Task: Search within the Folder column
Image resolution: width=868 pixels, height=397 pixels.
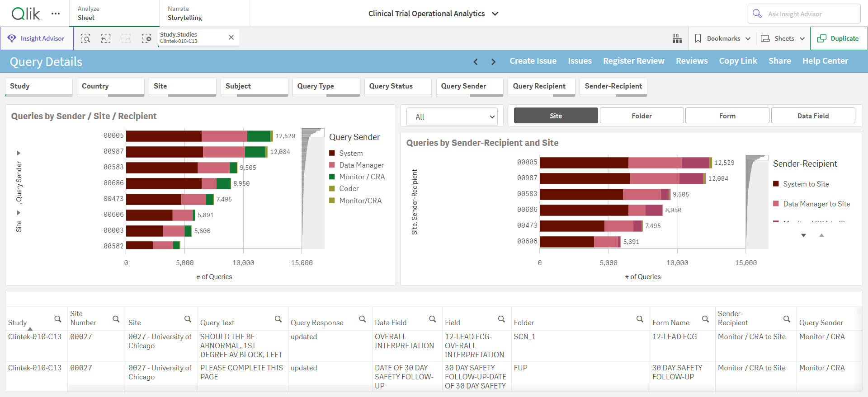Action: 640,319
